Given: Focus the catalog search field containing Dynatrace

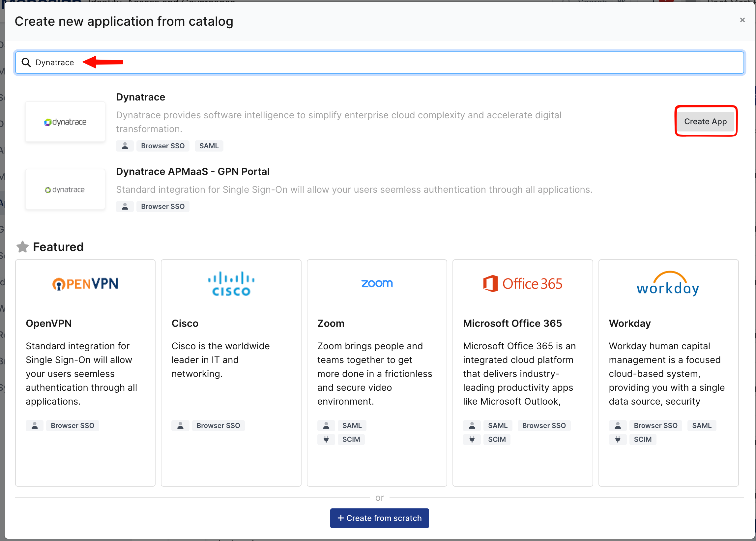Looking at the screenshot, I should (379, 62).
